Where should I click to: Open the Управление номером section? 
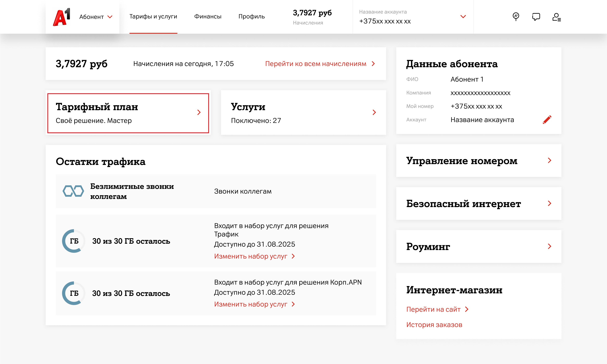[x=478, y=161]
